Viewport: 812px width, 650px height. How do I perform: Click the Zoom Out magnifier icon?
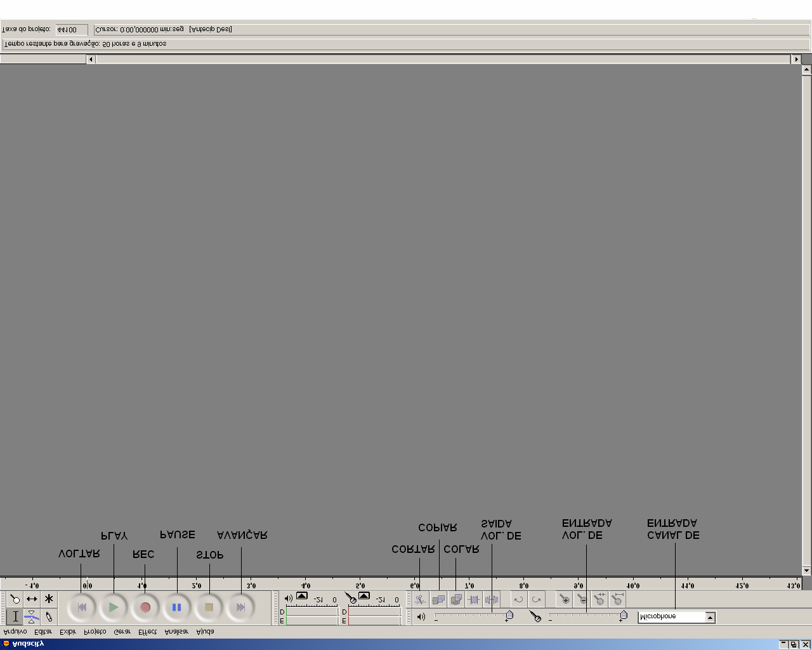[582, 599]
